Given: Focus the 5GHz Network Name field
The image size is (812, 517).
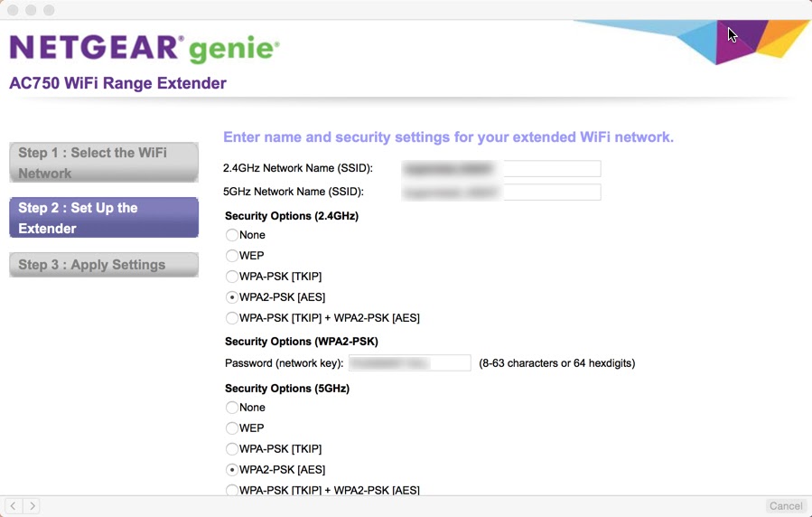Looking at the screenshot, I should pos(500,193).
